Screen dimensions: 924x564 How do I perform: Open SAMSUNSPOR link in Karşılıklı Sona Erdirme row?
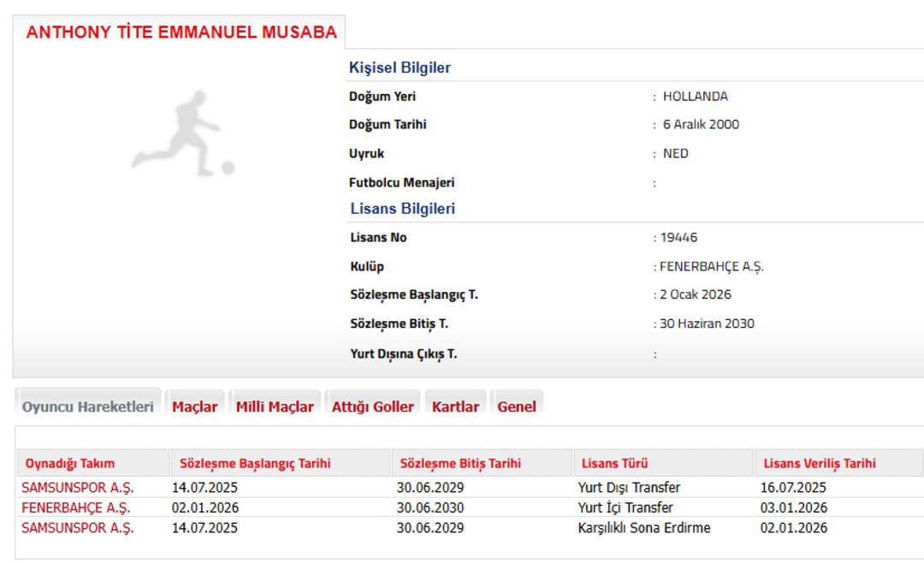click(78, 528)
